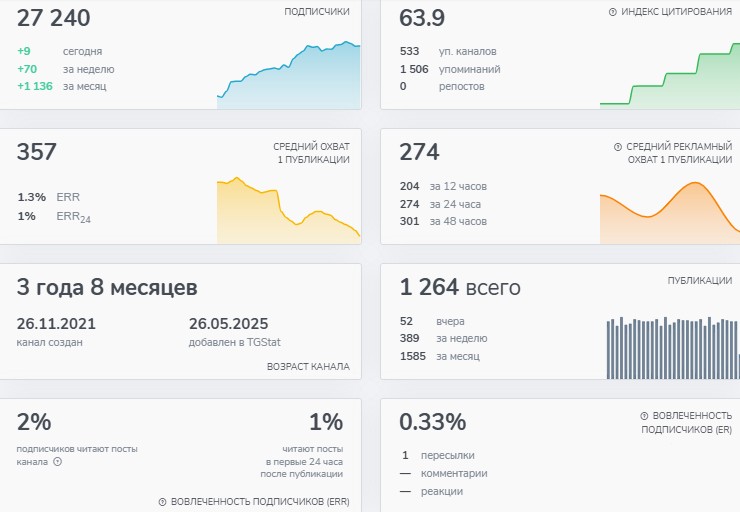
Task: Click the 1 506 упоминаний row
Action: point(450,69)
